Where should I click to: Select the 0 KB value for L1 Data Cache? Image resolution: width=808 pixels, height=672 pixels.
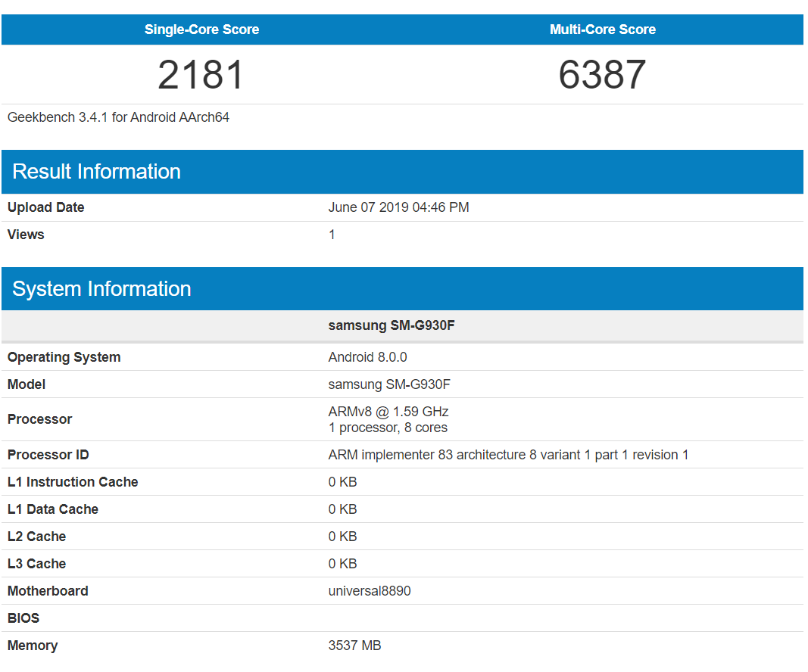pyautogui.click(x=342, y=509)
